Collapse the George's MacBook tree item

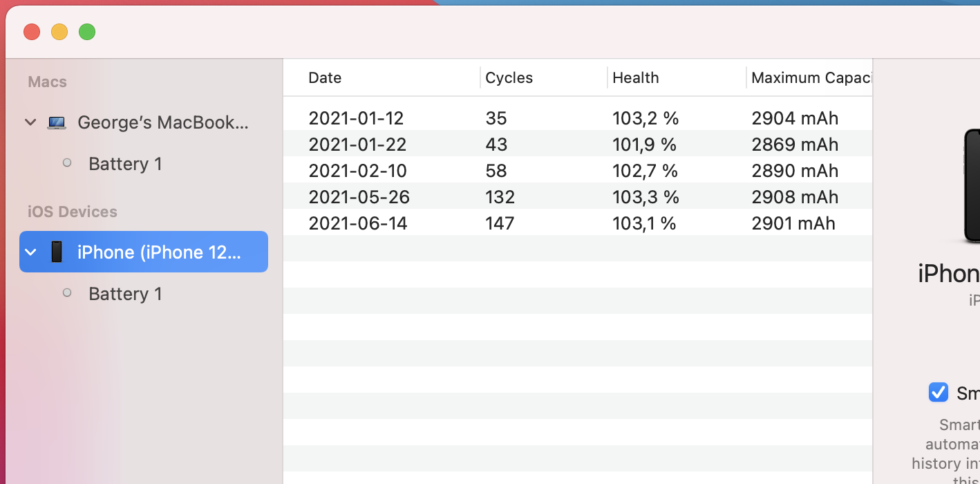point(30,122)
